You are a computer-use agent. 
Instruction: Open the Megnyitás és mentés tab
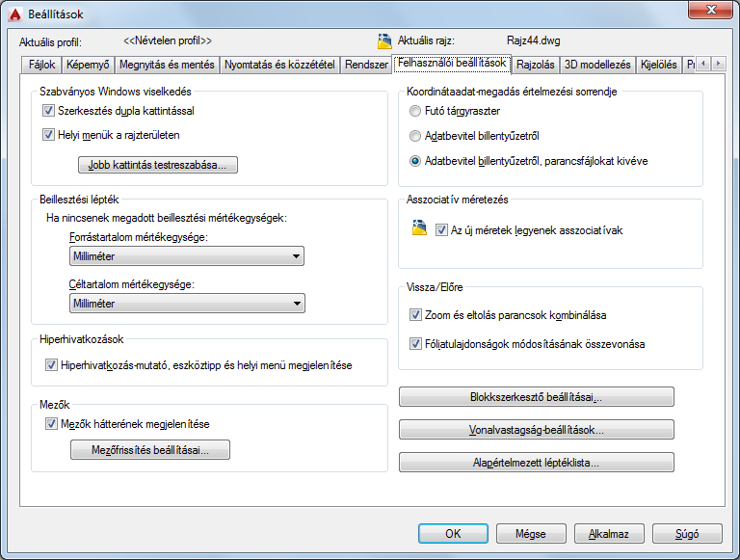tap(167, 65)
